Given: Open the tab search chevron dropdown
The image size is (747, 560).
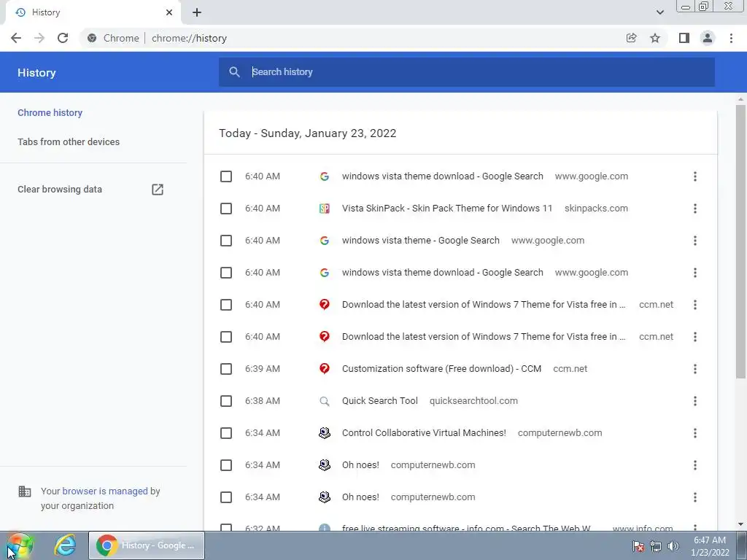Looking at the screenshot, I should pyautogui.click(x=659, y=12).
